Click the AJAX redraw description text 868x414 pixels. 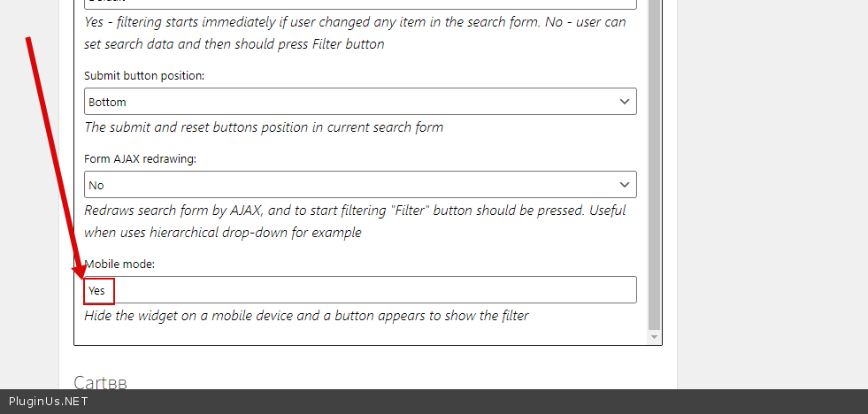coord(354,222)
